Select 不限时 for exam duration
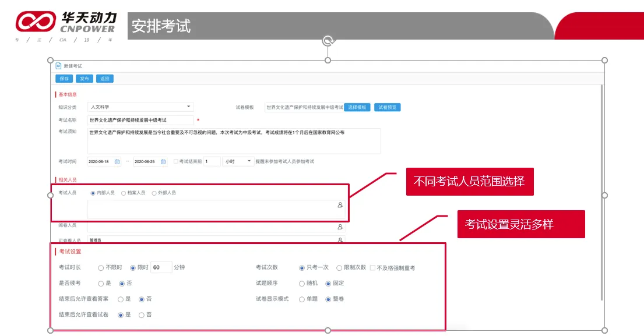The height and width of the screenshot is (336, 644). pyautogui.click(x=101, y=268)
